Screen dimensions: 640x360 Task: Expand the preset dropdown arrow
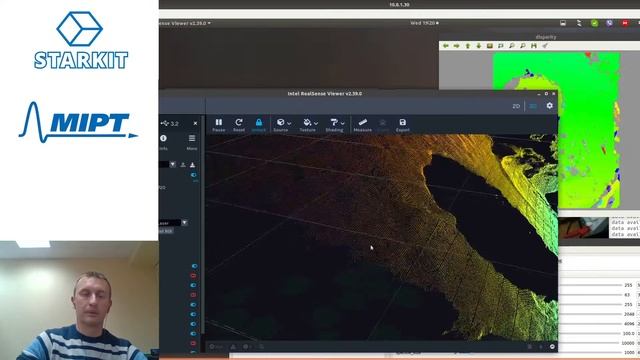[x=173, y=164]
